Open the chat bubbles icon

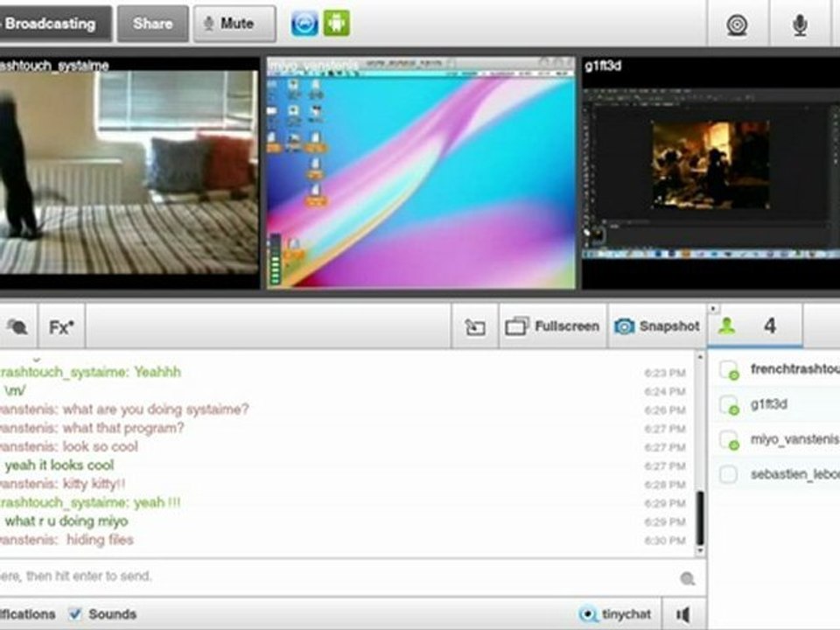click(x=17, y=326)
